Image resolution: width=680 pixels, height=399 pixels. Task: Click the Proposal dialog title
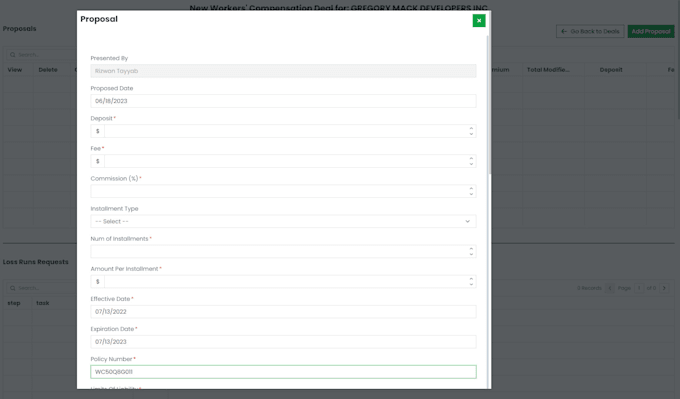tap(99, 19)
